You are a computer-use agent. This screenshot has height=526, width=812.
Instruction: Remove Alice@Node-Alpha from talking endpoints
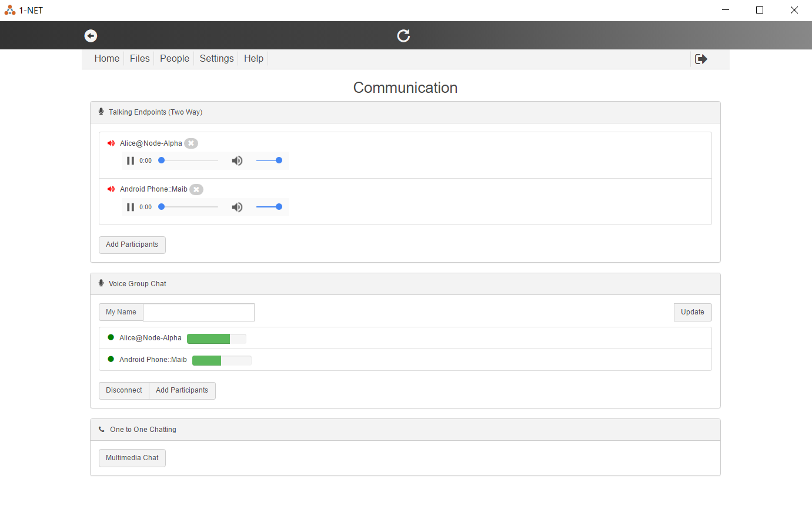click(x=191, y=143)
